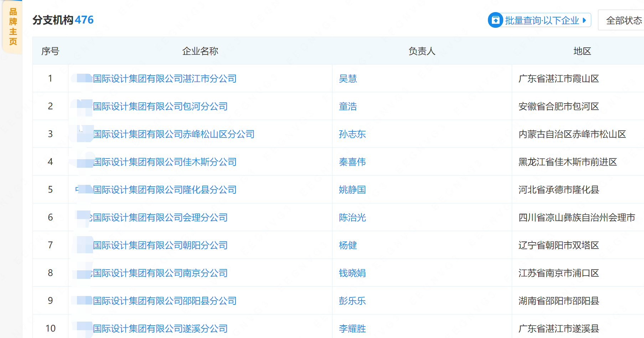Image resolution: width=644 pixels, height=338 pixels.
Task: Expand the 全部状态 status dropdown
Action: pyautogui.click(x=623, y=21)
